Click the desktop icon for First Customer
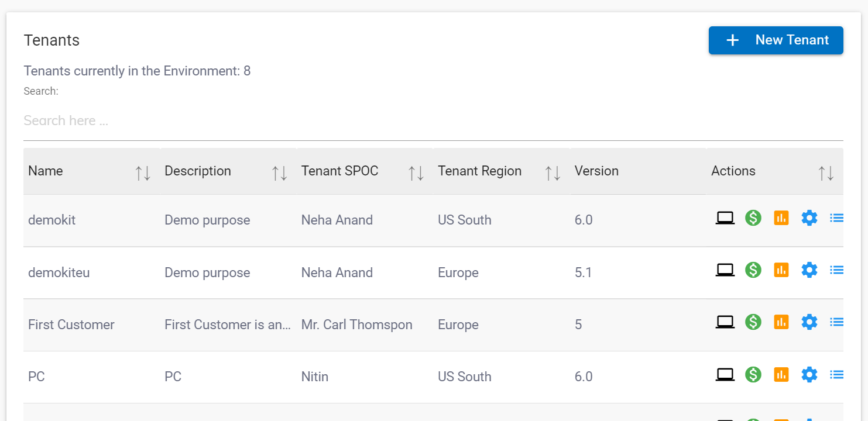The width and height of the screenshot is (868, 421). click(725, 322)
